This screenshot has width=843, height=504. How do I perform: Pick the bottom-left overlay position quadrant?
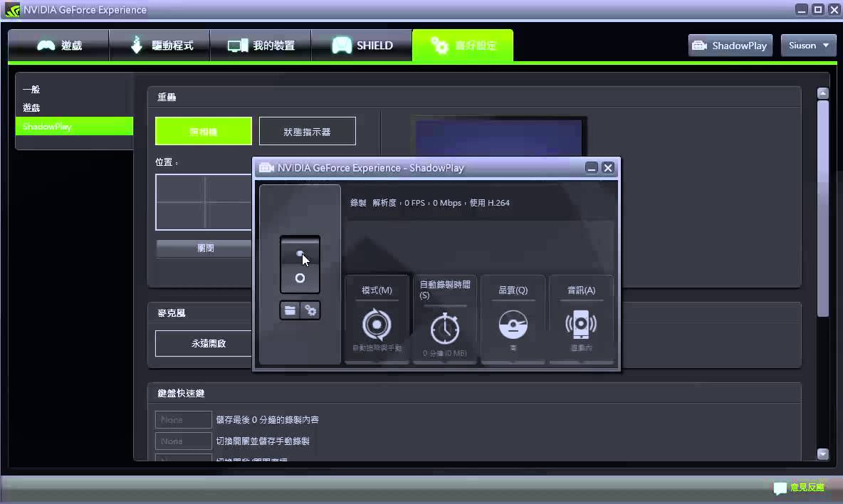click(180, 216)
